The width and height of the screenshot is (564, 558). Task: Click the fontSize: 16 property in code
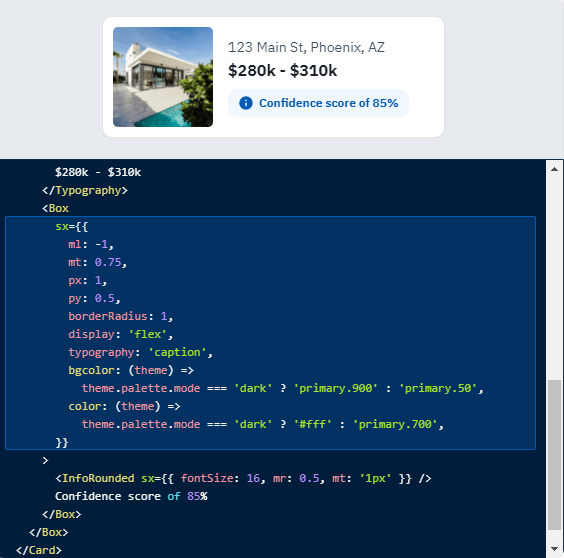point(220,478)
